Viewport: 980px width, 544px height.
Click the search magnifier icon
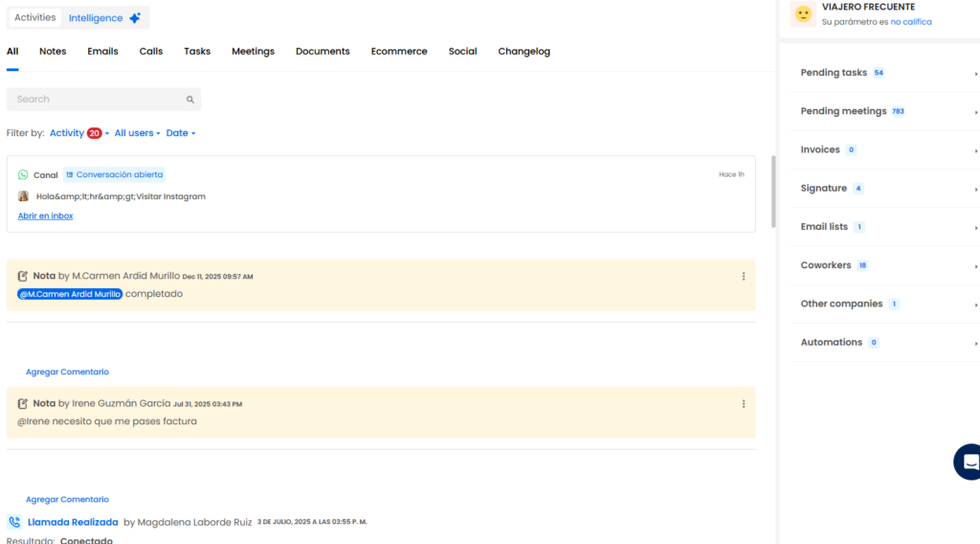point(190,100)
